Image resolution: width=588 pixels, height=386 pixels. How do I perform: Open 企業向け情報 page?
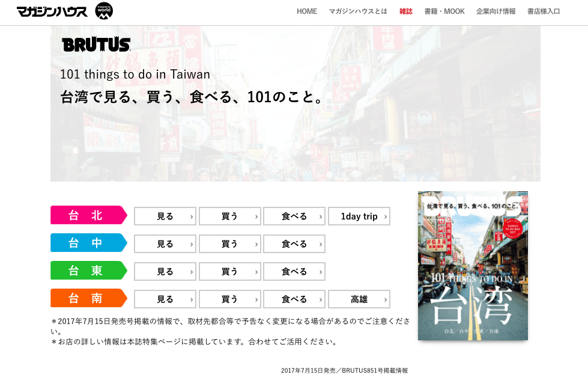[496, 11]
